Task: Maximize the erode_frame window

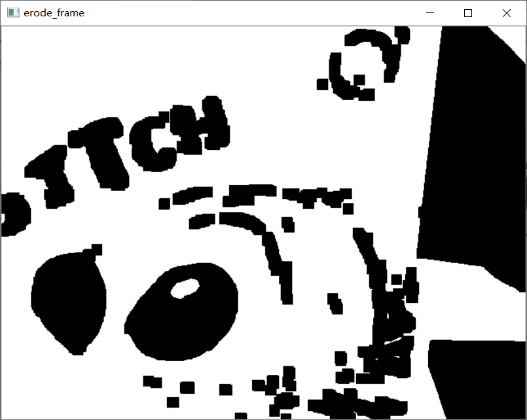Action: point(468,13)
